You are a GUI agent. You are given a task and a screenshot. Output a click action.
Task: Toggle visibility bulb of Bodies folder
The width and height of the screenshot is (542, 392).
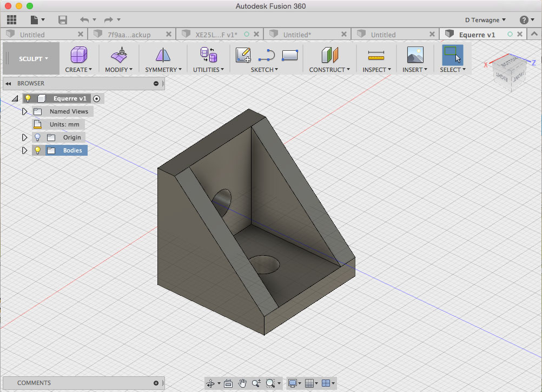tap(37, 150)
